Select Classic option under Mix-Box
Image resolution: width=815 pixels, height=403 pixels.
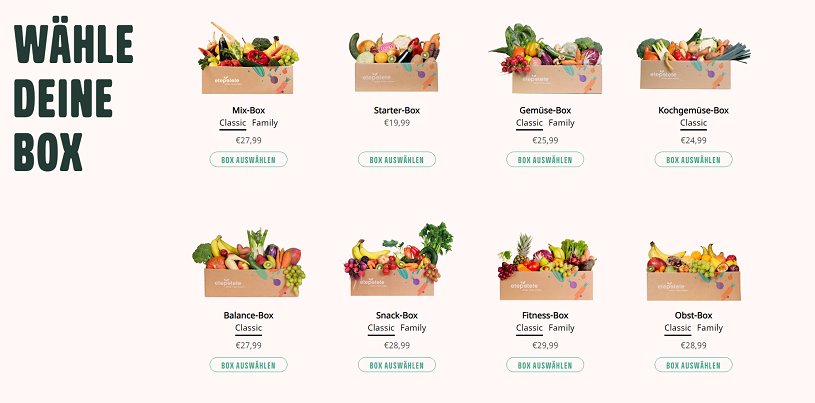pos(232,123)
